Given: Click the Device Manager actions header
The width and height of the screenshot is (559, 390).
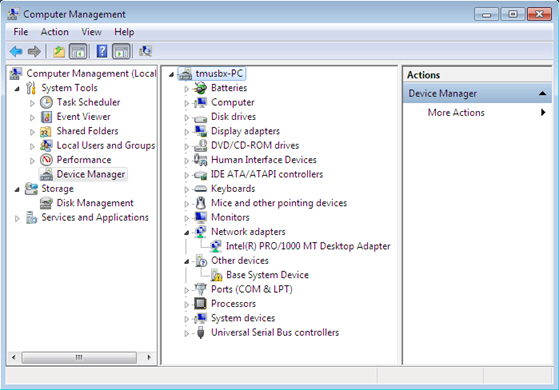Looking at the screenshot, I should click(477, 93).
